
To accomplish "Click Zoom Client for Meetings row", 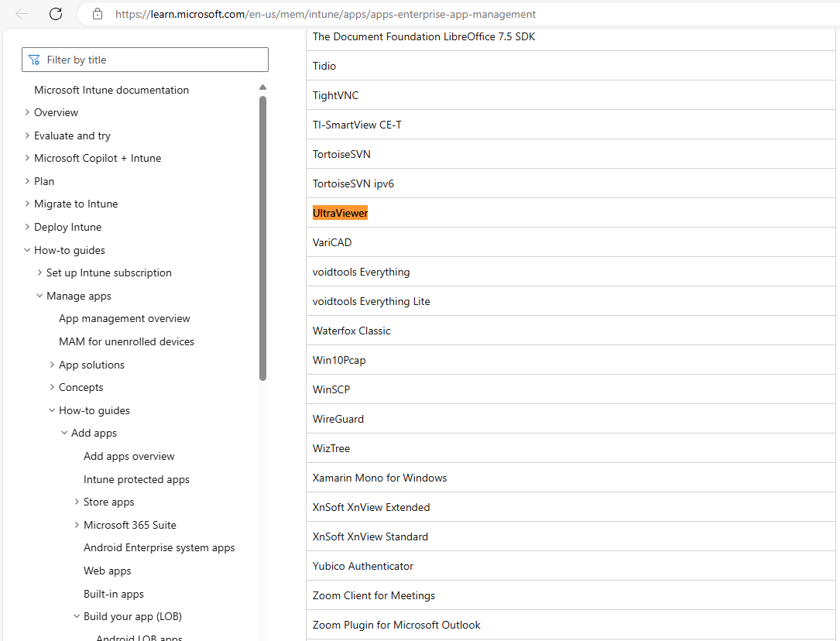I will click(x=571, y=596).
